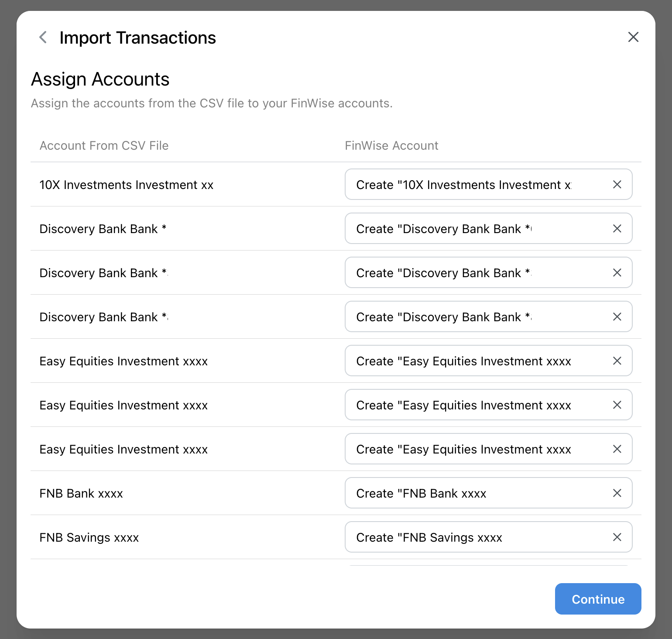Close the Import Transactions dialog
This screenshot has width=672, height=639.
(x=633, y=37)
